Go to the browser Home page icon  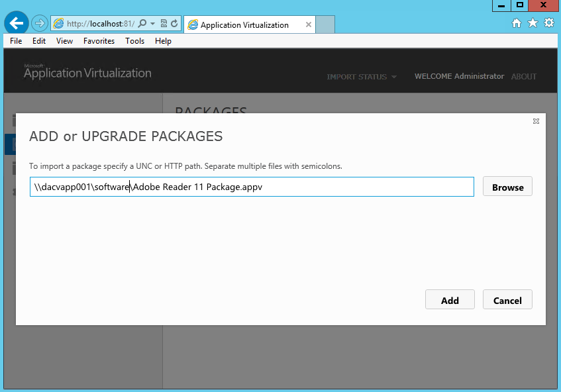point(516,23)
